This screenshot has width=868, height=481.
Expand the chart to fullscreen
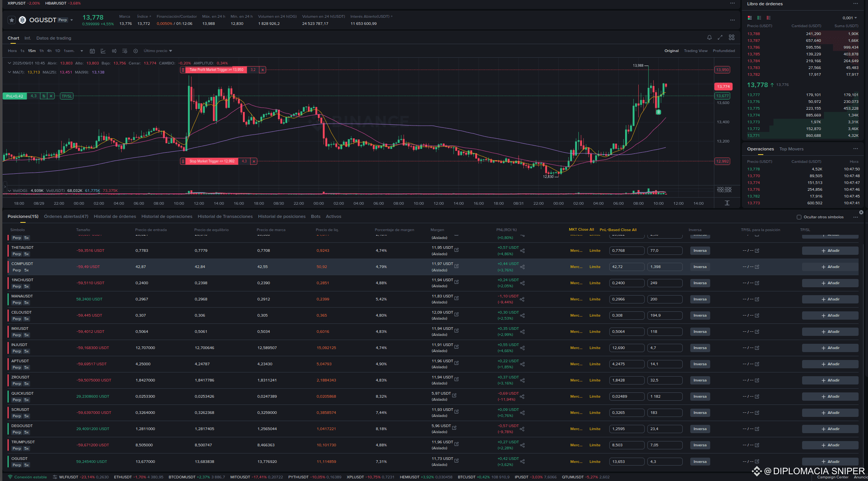(x=720, y=37)
